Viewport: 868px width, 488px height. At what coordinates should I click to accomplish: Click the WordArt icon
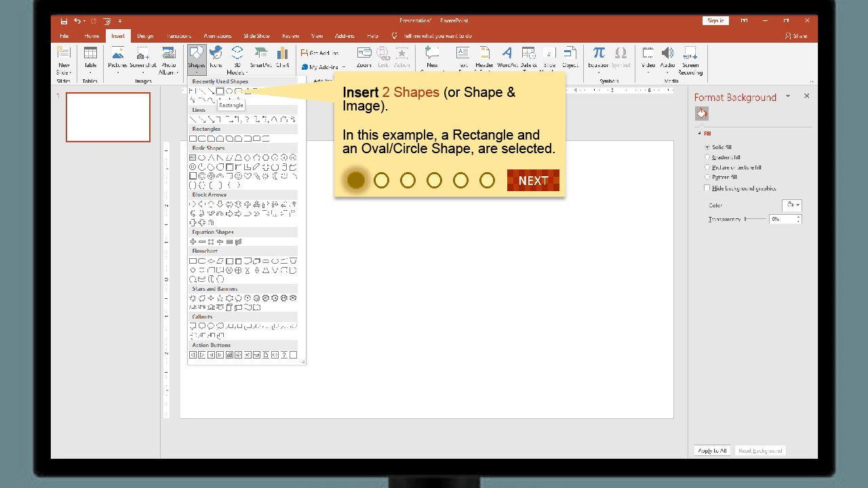pyautogui.click(x=507, y=57)
